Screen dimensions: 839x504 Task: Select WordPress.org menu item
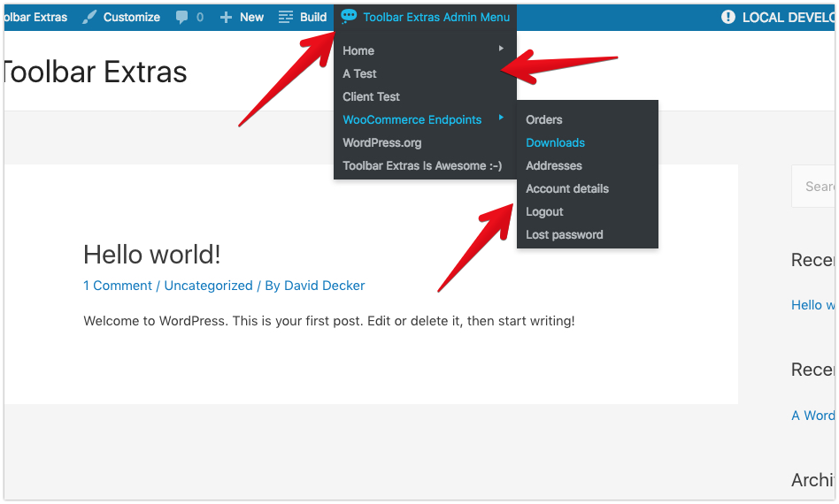click(x=382, y=142)
